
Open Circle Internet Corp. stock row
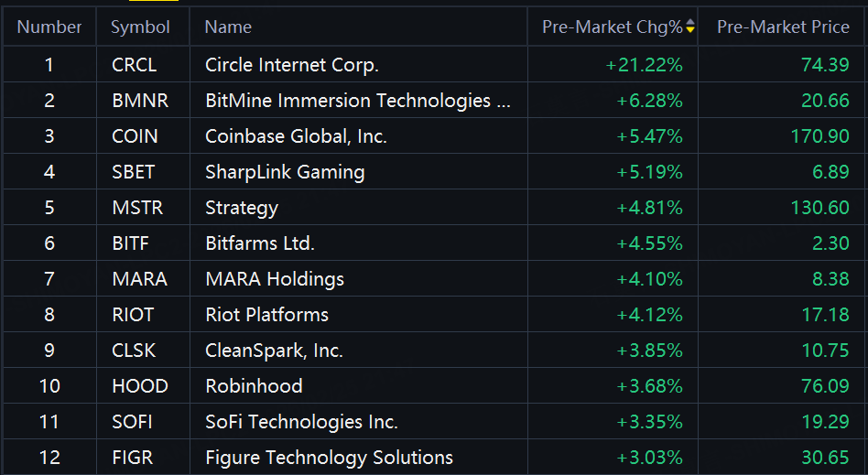[434, 65]
